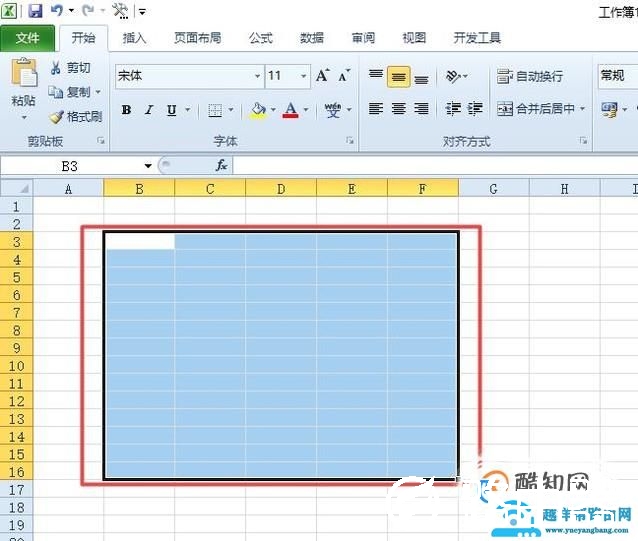Switch to the 开发工具 ribbon tab
638x541 pixels.
click(477, 38)
